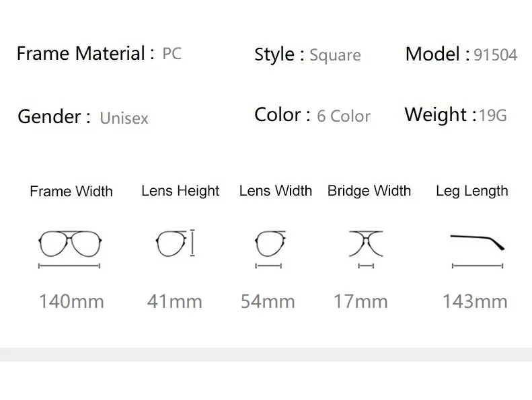
Task: Click the Bridge Width label text
Action: pos(369,191)
